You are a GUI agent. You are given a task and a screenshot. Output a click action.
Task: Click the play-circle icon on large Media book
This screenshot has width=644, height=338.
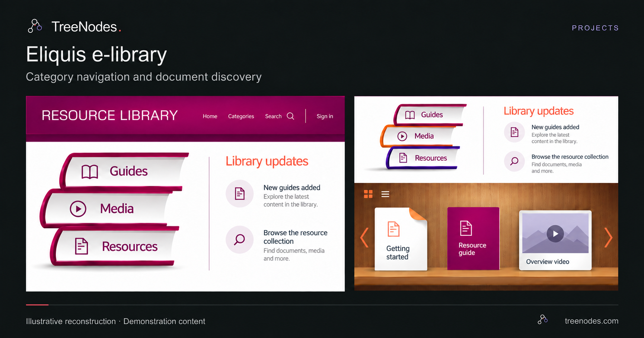[78, 209]
